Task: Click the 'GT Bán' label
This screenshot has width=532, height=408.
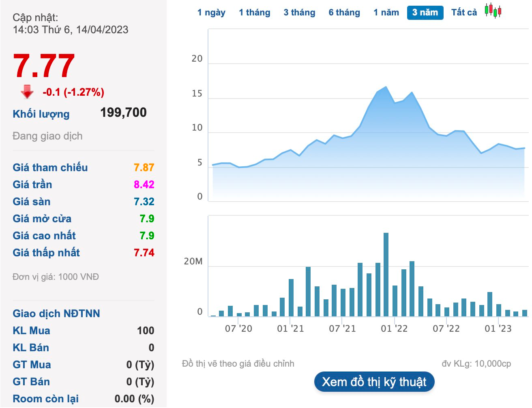Action: coord(31,382)
